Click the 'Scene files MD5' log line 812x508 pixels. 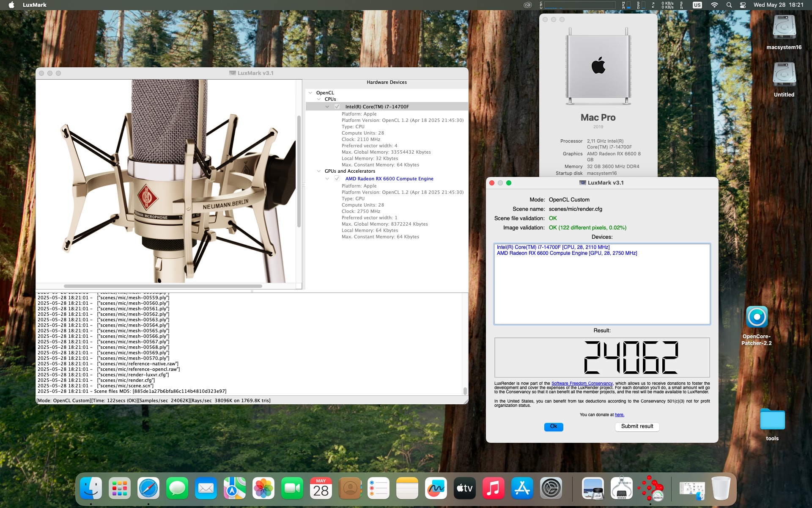click(x=132, y=391)
